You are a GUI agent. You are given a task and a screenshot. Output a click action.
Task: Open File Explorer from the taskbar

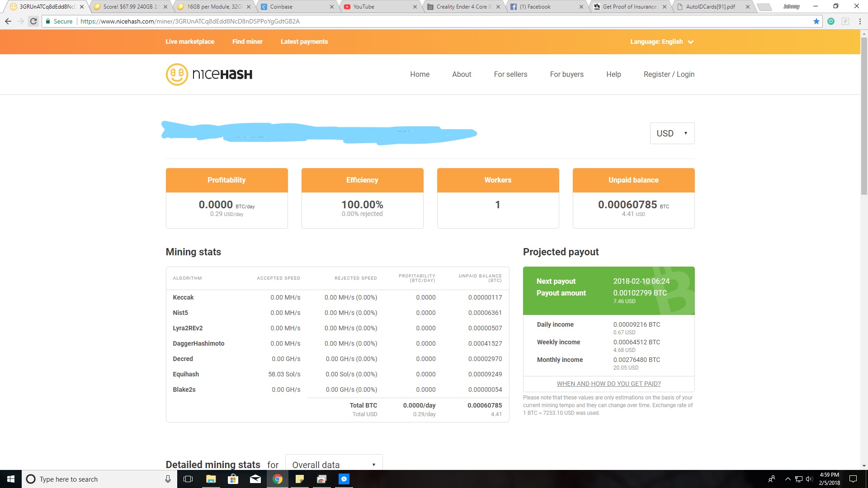tap(210, 479)
